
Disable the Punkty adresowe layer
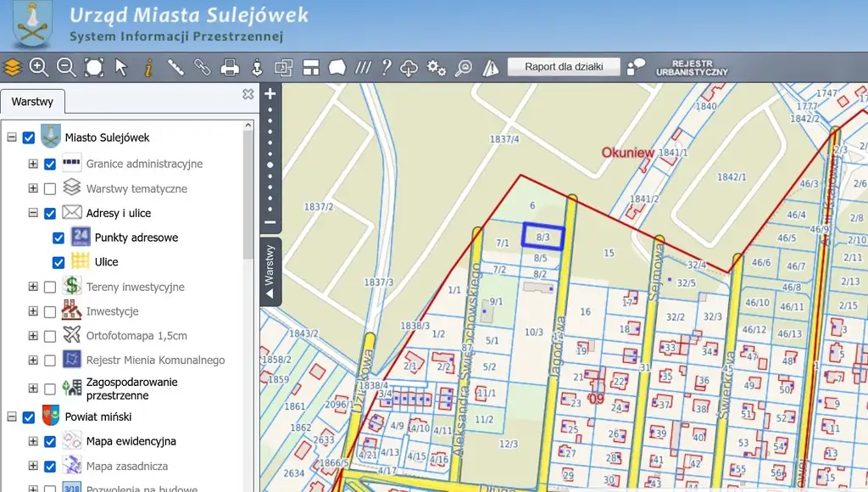coord(58,238)
